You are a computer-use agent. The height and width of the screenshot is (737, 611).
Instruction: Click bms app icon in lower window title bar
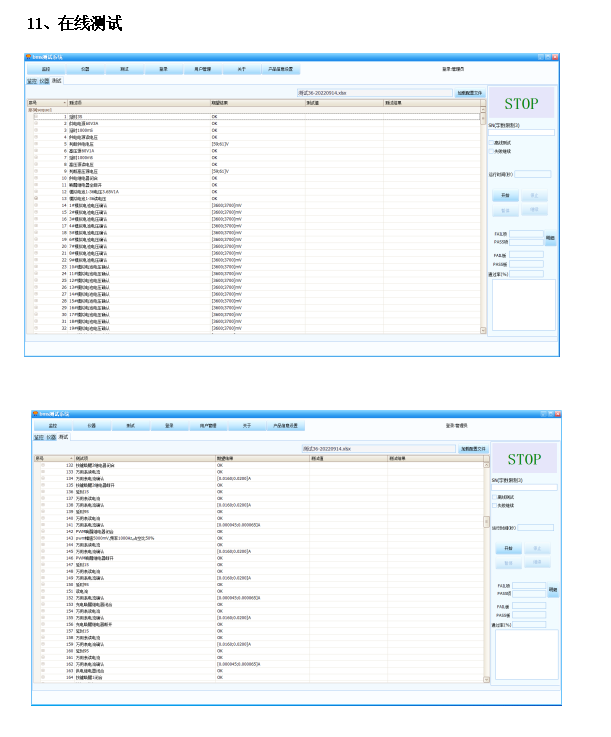tap(36, 413)
